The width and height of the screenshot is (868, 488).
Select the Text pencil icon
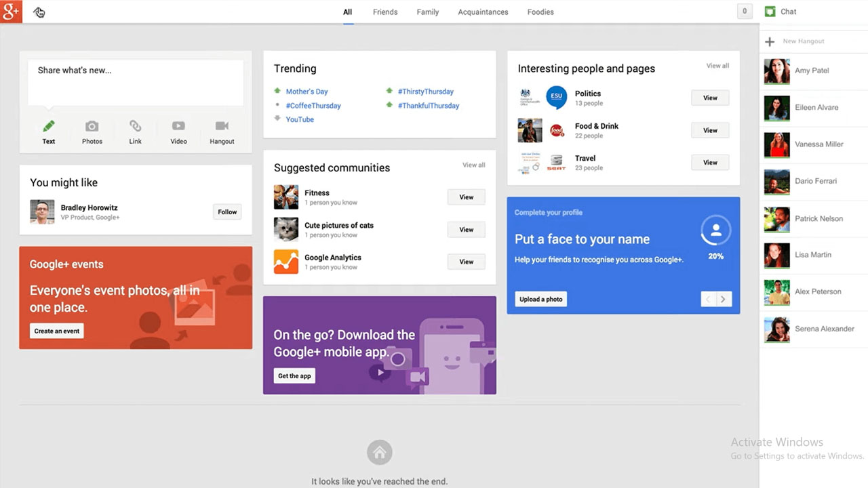pos(49,126)
